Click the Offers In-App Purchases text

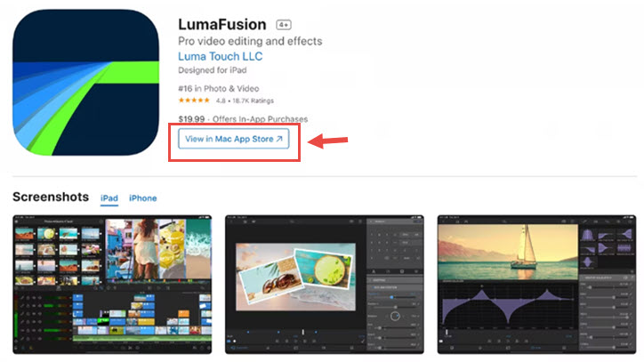(x=260, y=119)
